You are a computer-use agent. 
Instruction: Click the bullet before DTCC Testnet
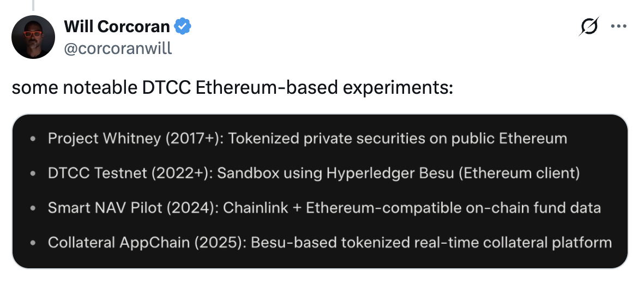point(33,174)
